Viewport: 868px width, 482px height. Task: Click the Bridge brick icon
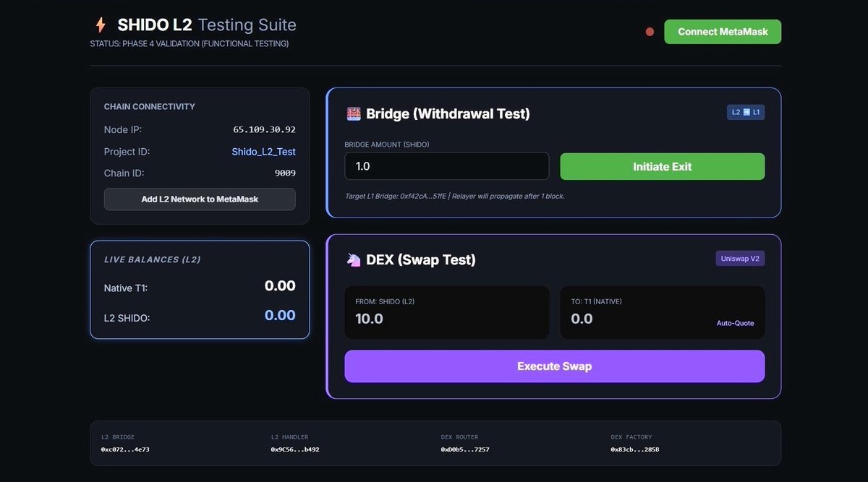(354, 113)
